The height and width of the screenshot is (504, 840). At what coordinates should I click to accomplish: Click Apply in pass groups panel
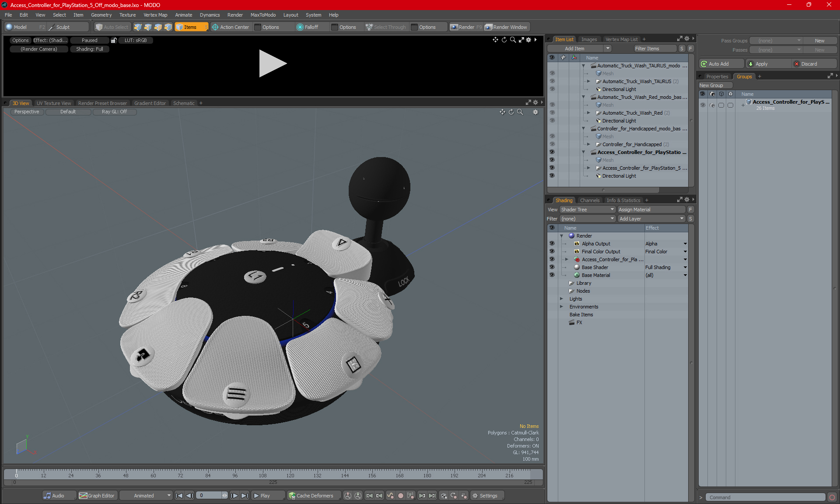pos(768,64)
